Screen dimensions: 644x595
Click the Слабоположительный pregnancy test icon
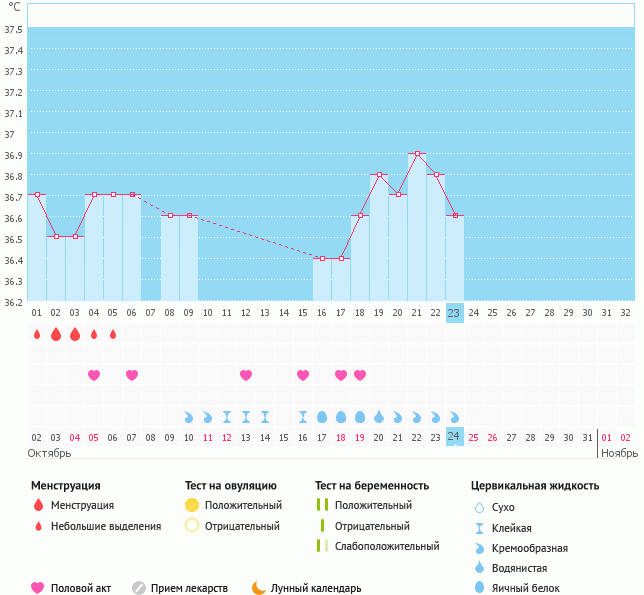coord(322,546)
